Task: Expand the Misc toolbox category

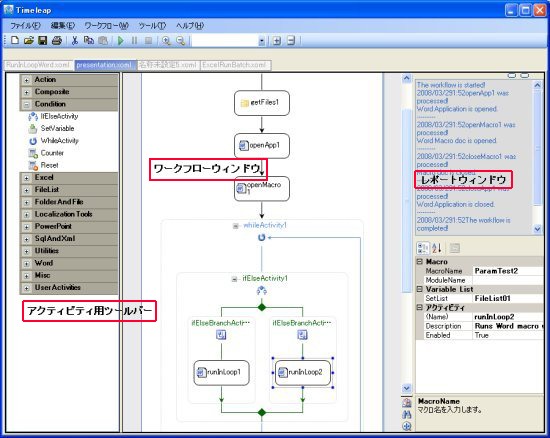Action: 26,276
